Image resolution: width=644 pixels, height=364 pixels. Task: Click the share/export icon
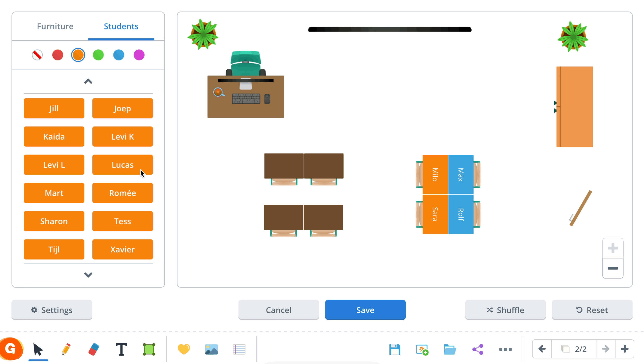point(477,349)
